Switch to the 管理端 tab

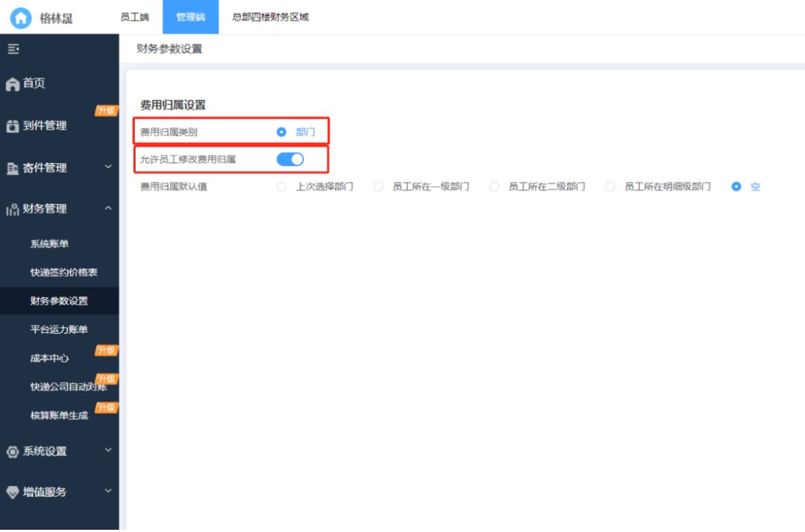pyautogui.click(x=191, y=17)
